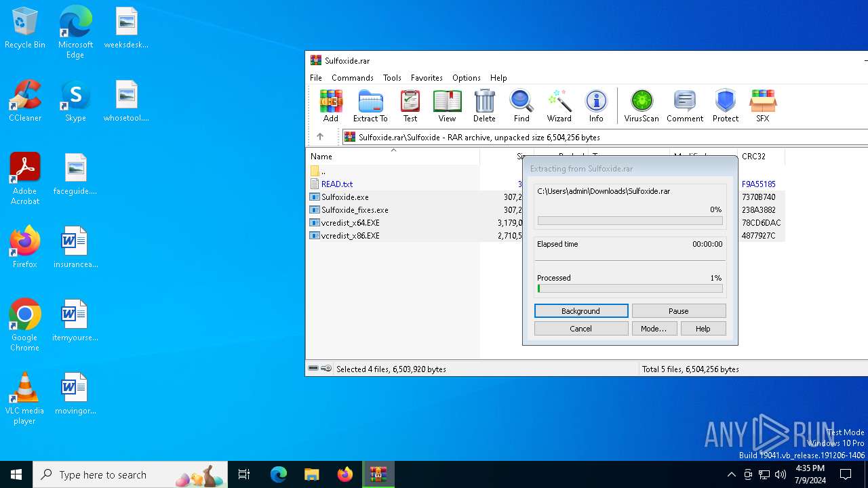
Task: Click the Help button in the extracting dialog
Action: 703,329
